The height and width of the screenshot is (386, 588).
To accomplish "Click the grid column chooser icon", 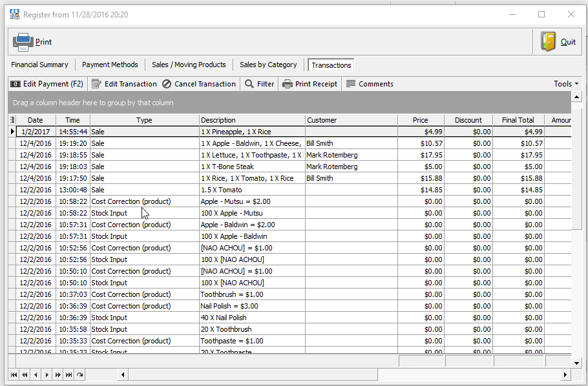I will (12, 120).
